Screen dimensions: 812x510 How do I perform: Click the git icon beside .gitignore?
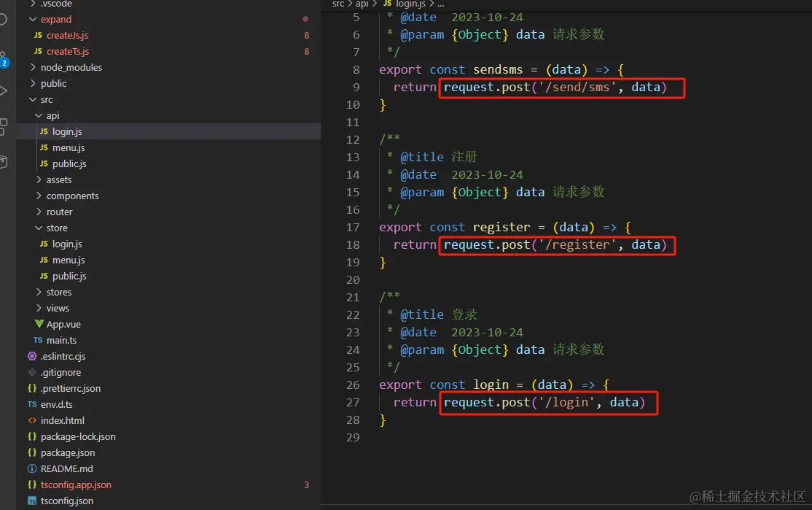tap(32, 372)
